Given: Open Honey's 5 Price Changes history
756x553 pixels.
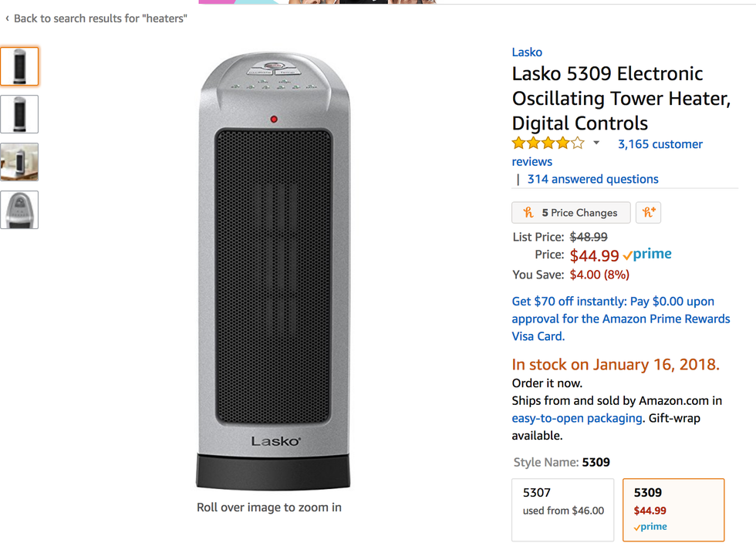Looking at the screenshot, I should (571, 213).
